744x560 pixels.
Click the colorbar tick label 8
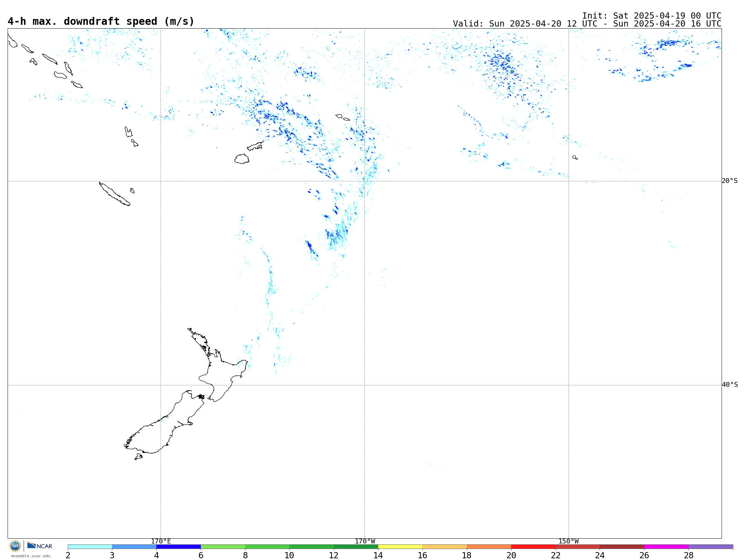tap(245, 555)
